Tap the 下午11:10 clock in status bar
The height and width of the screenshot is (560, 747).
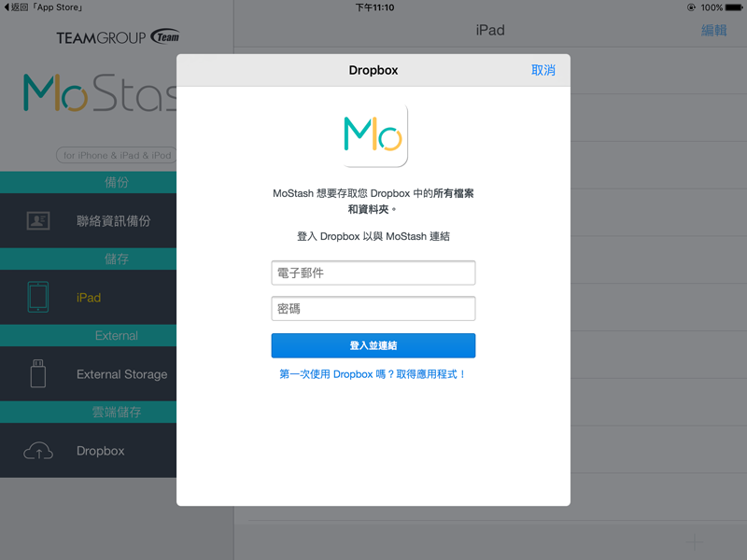(374, 7)
